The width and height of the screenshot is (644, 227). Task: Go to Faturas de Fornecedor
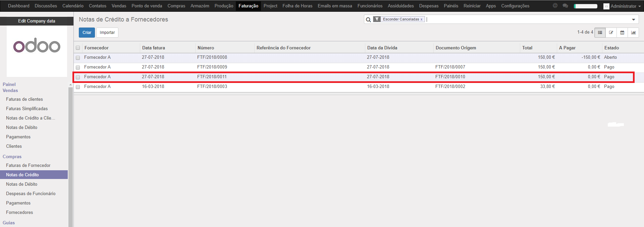pyautogui.click(x=28, y=165)
